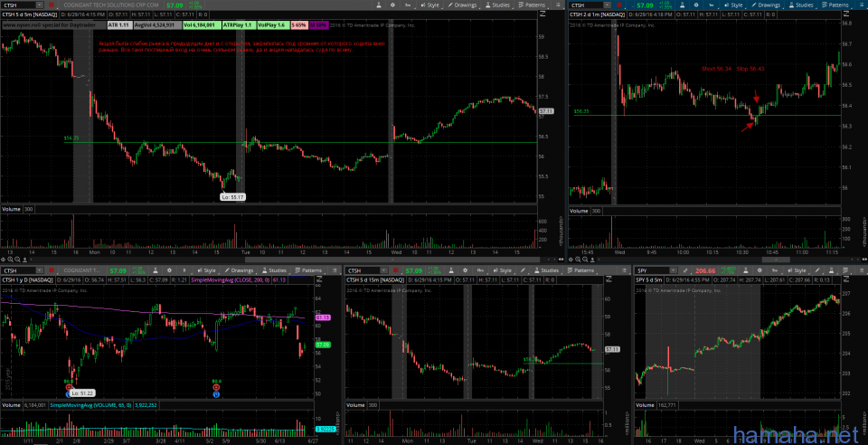Screen dimensions: 868x445
Task: Open Drawings menu in top-right 1m chart
Action: tap(765, 5)
